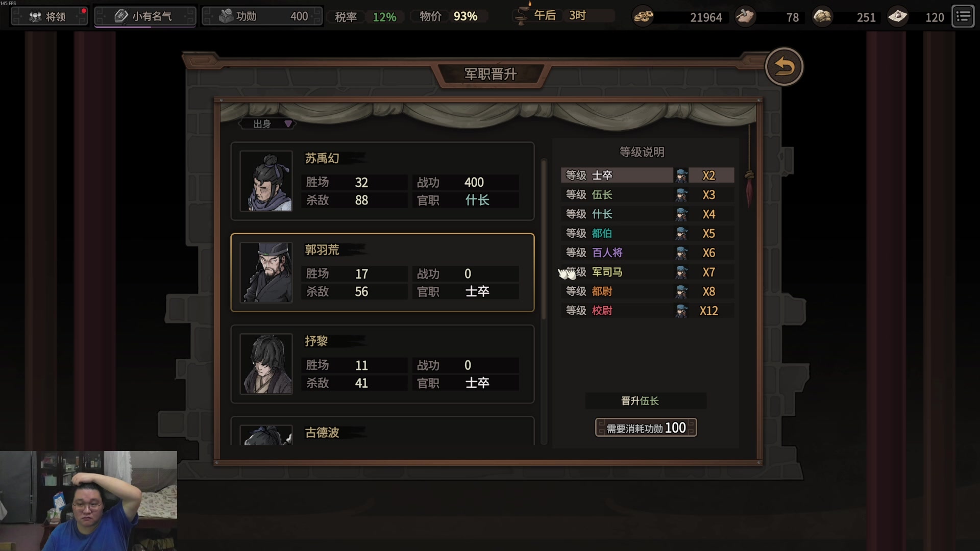Select the 等级 都伯 rank row

[x=647, y=234]
